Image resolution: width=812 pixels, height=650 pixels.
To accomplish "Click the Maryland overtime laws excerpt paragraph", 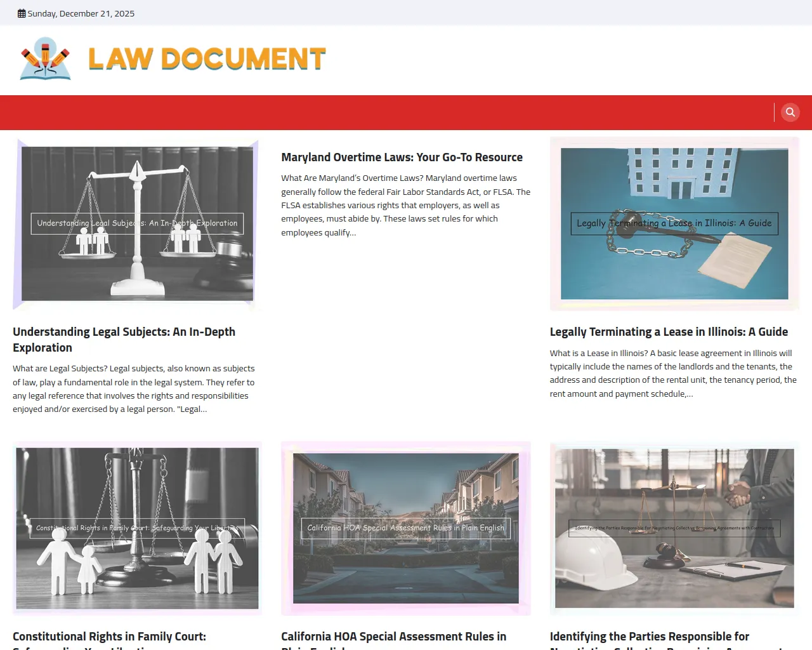I will tap(405, 205).
